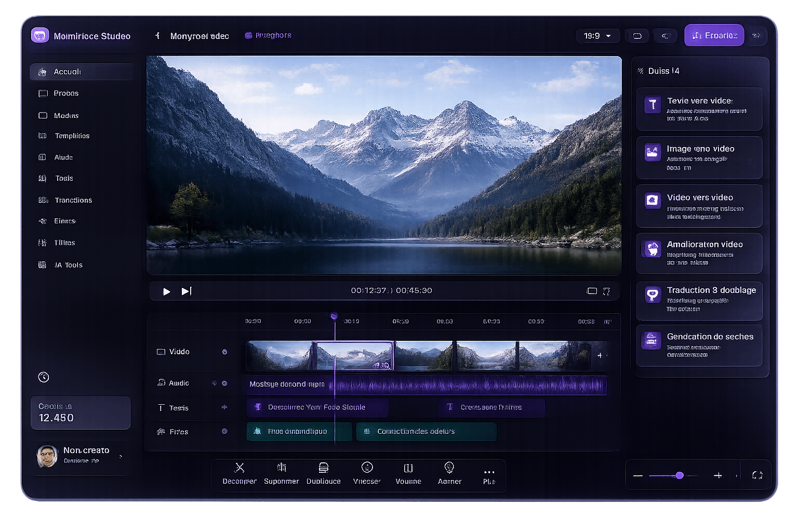Go back using arrow beside Monyroei adec

point(157,36)
